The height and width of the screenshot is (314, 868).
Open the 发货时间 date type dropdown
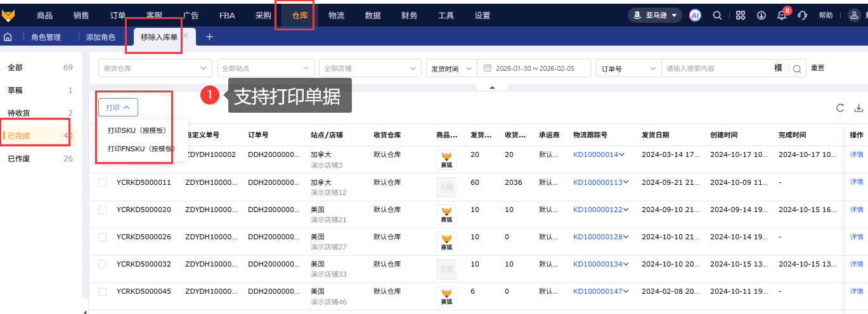tap(451, 68)
